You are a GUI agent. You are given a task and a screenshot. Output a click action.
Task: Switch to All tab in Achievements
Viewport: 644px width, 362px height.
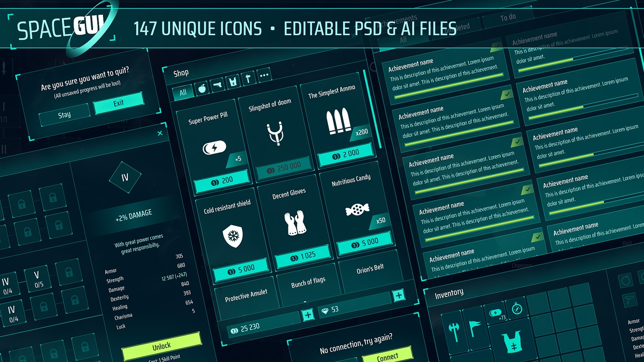click(404, 40)
